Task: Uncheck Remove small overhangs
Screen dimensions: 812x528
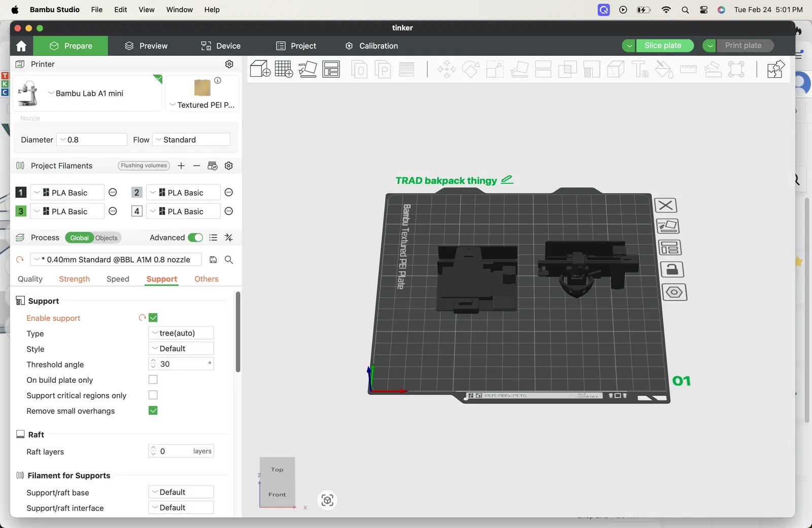Action: [x=153, y=410]
